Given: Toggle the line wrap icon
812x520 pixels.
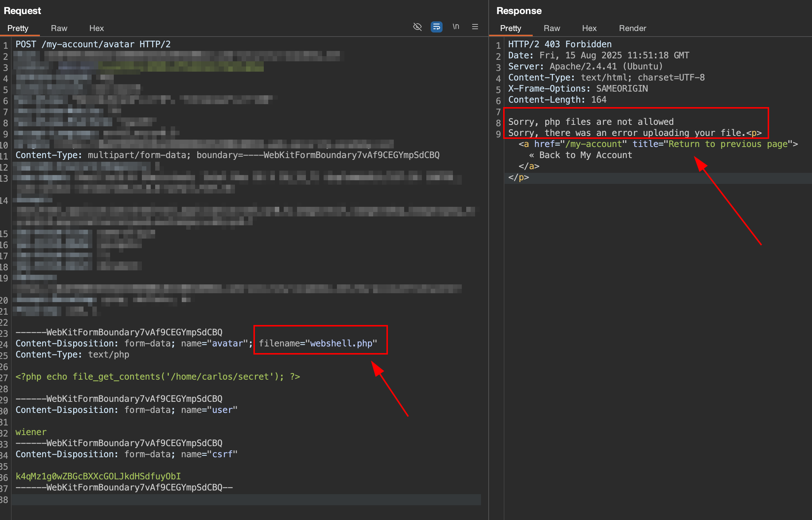Looking at the screenshot, I should [436, 27].
